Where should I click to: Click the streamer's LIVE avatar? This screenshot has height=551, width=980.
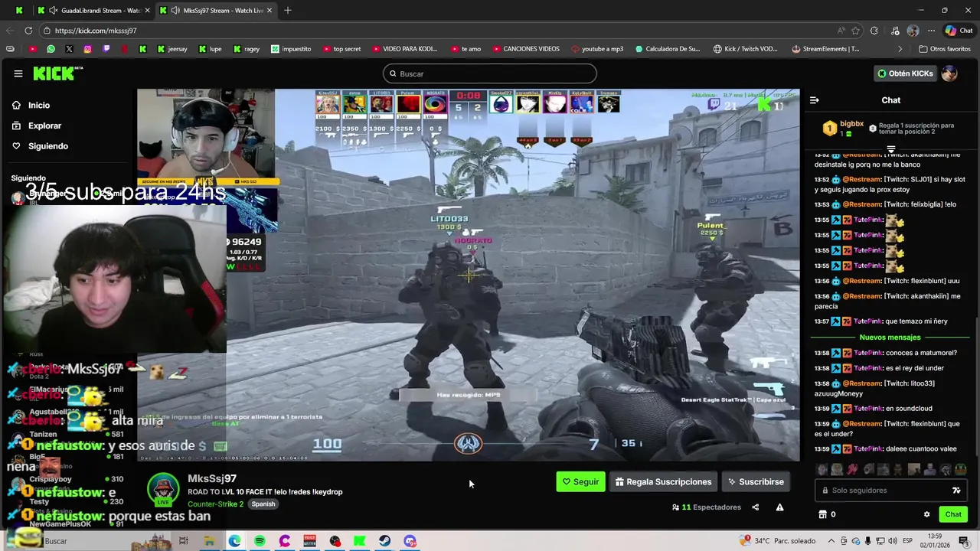coord(163,491)
